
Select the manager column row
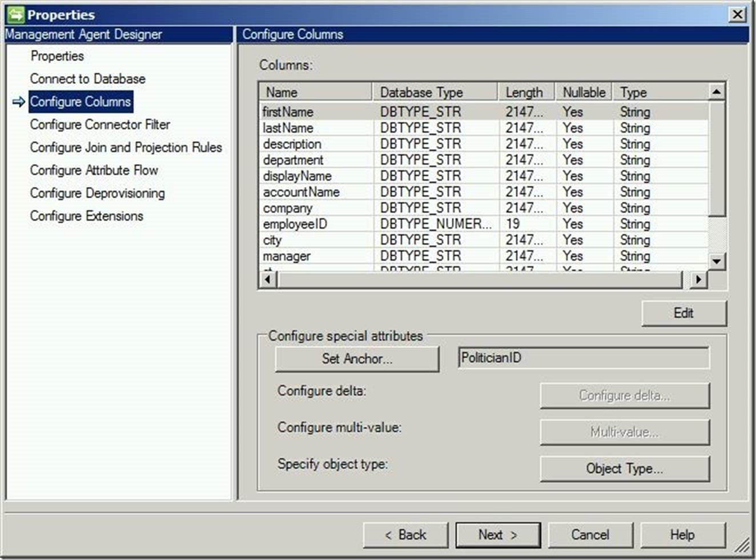(484, 255)
